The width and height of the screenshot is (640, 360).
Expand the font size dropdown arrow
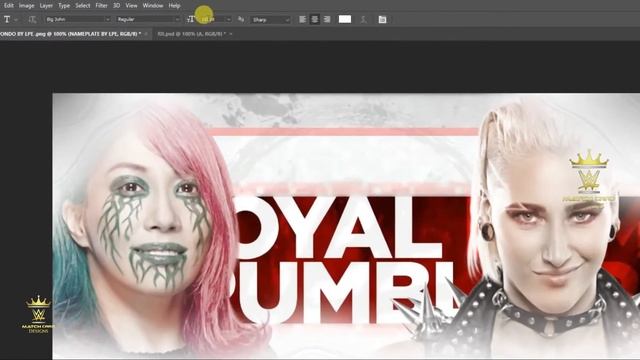point(229,20)
